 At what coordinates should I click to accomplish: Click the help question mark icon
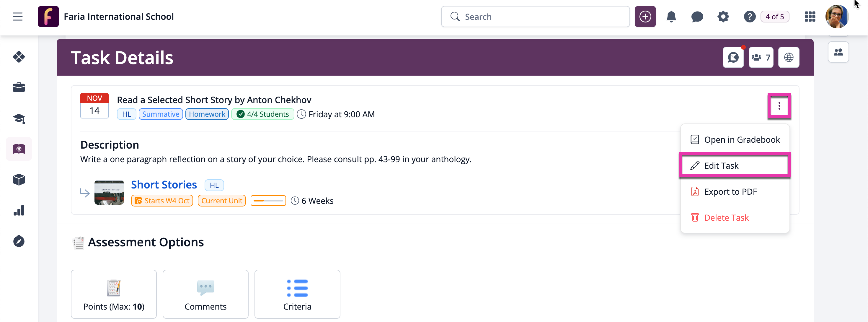point(749,17)
